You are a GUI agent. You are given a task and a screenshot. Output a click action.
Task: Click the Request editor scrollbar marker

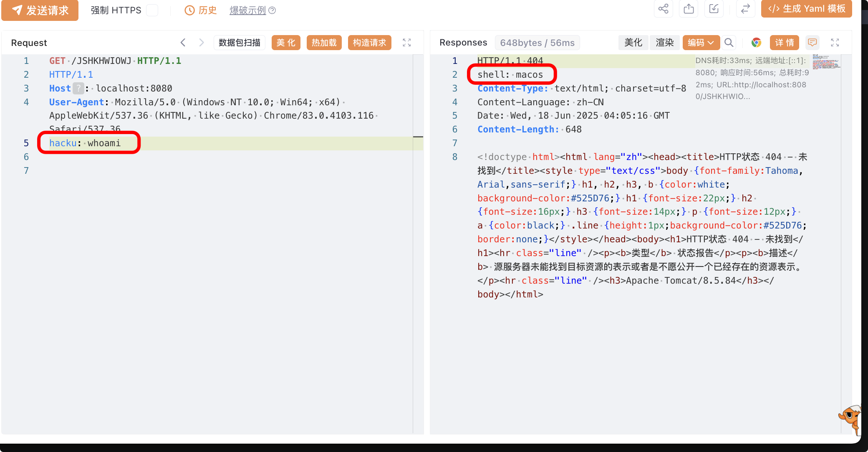point(418,137)
